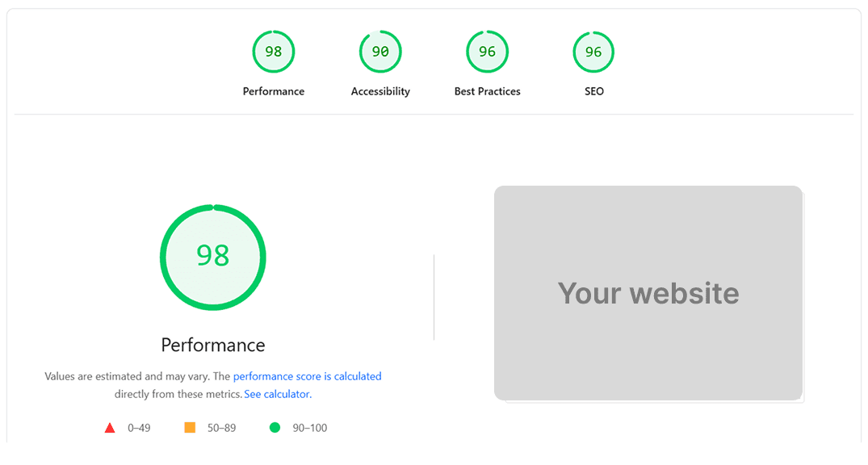
Task: Select the Performance label under the top gauge
Action: 274,91
